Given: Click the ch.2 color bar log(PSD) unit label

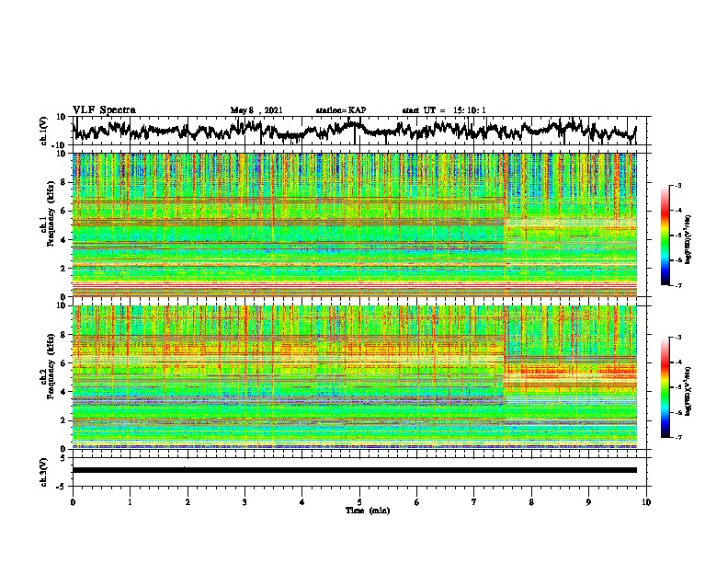Looking at the screenshot, I should (x=689, y=391).
